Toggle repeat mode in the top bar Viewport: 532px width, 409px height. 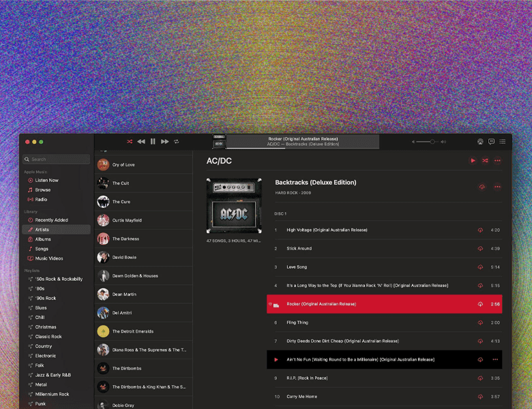[176, 142]
